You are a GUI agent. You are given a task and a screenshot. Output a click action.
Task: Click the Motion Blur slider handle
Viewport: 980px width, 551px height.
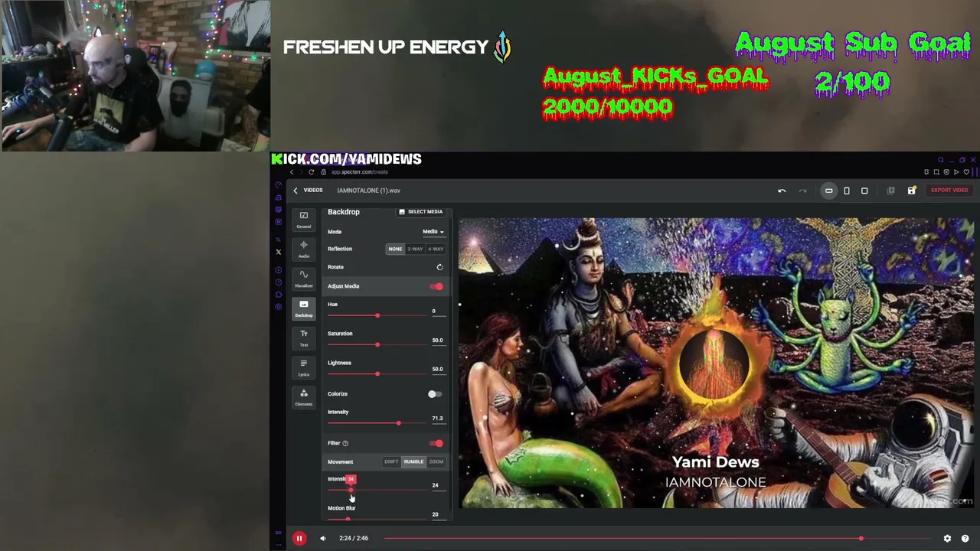coord(348,519)
